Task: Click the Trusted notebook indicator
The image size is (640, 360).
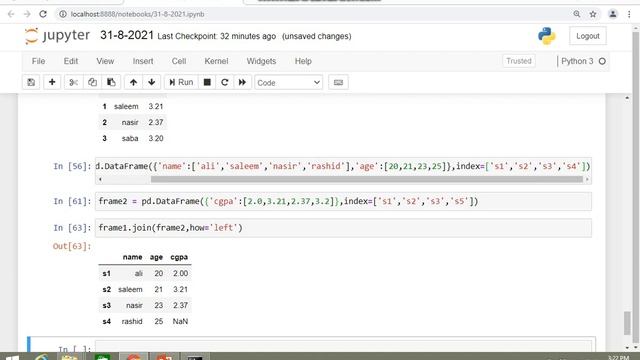Action: coord(519,61)
